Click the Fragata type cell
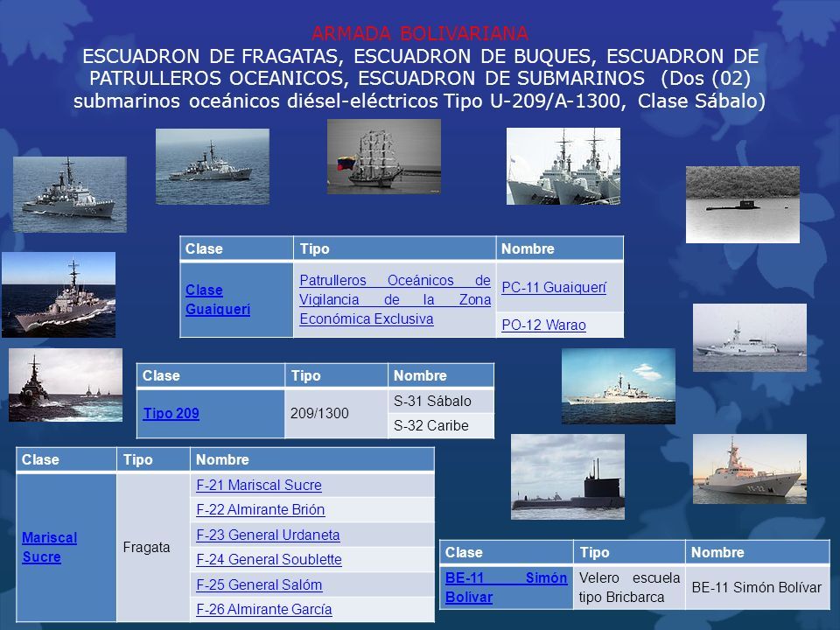The width and height of the screenshot is (840, 630). click(x=153, y=548)
